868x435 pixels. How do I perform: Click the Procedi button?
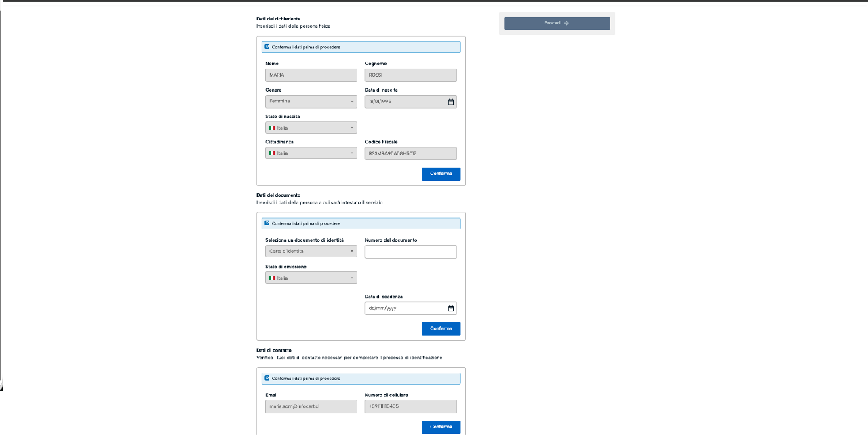556,23
